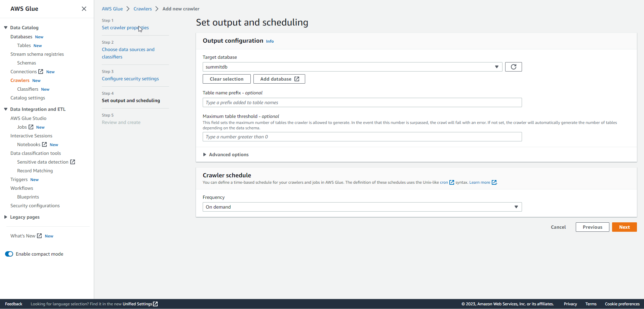Open Schemas in sidebar
Image resolution: width=644 pixels, height=309 pixels.
[x=27, y=63]
